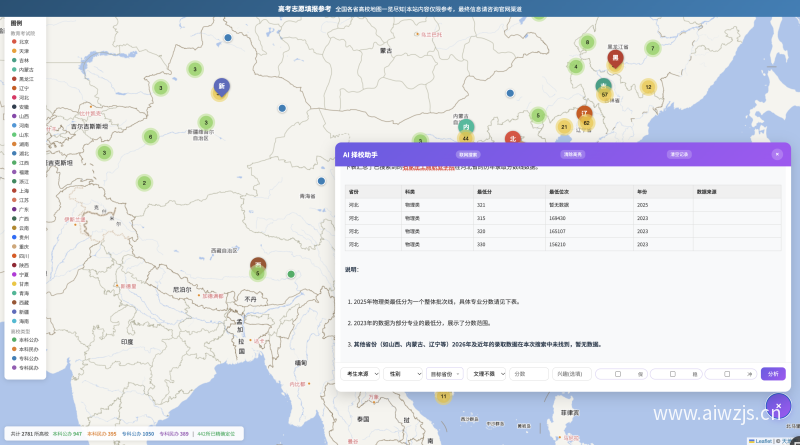Click the 内蒙古 legend swatch
The width and height of the screenshot is (800, 445).
pyautogui.click(x=14, y=69)
